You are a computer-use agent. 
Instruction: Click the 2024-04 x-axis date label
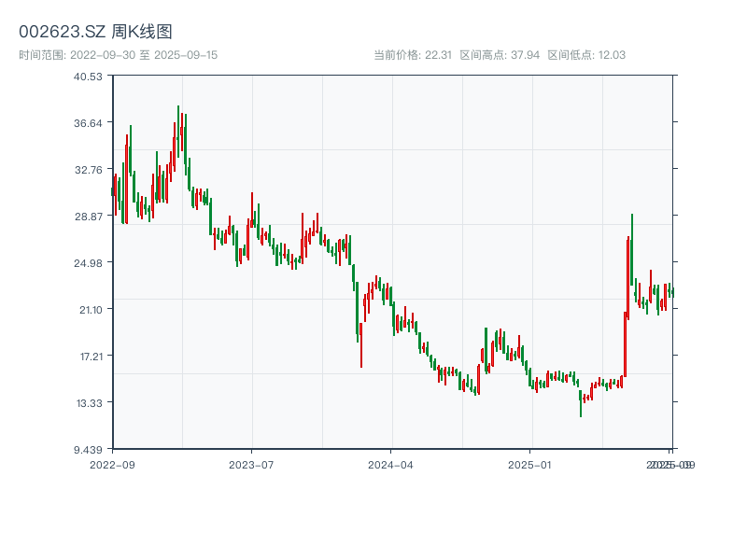click(391, 464)
